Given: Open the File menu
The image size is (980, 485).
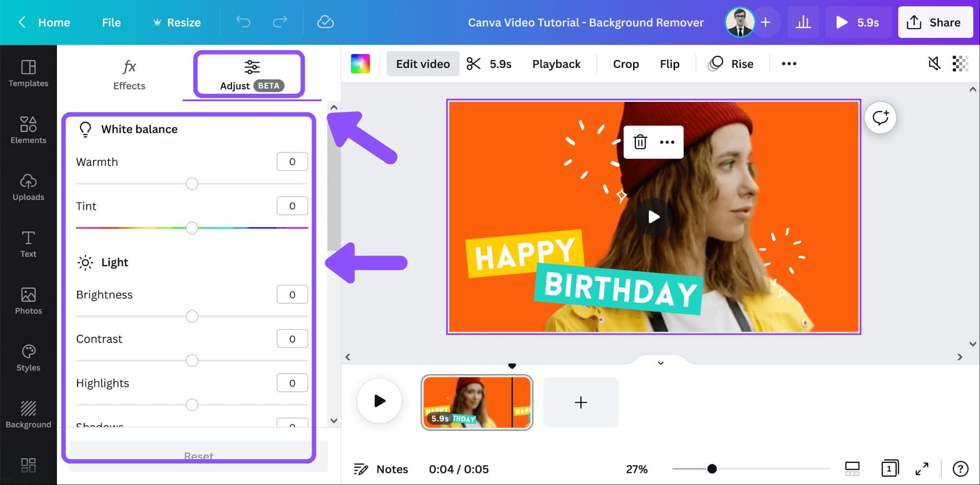Looking at the screenshot, I should tap(111, 22).
